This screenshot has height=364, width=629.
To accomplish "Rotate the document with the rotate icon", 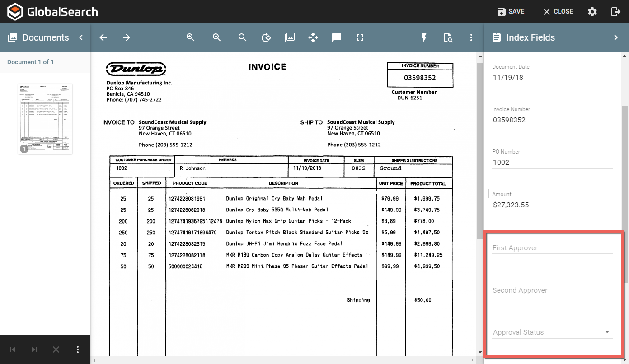I will (x=266, y=37).
